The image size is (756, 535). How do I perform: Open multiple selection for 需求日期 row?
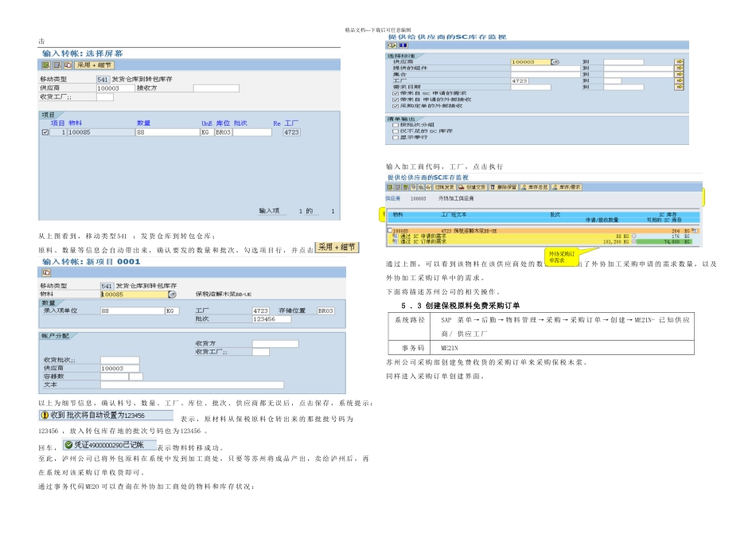click(x=679, y=88)
